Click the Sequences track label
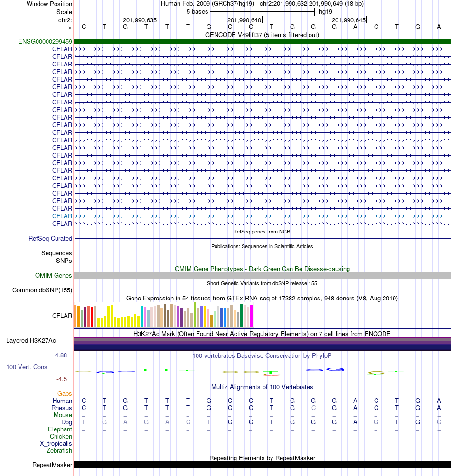 coord(56,253)
